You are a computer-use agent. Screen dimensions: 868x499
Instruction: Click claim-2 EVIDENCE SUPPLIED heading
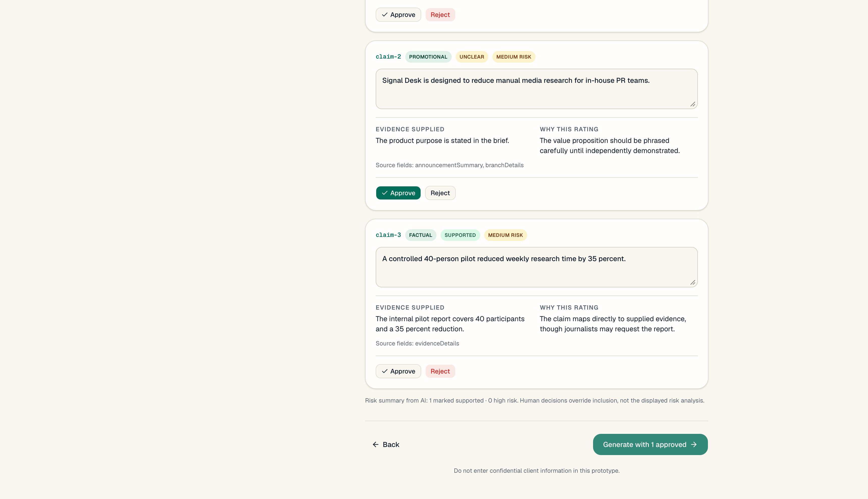coord(410,129)
